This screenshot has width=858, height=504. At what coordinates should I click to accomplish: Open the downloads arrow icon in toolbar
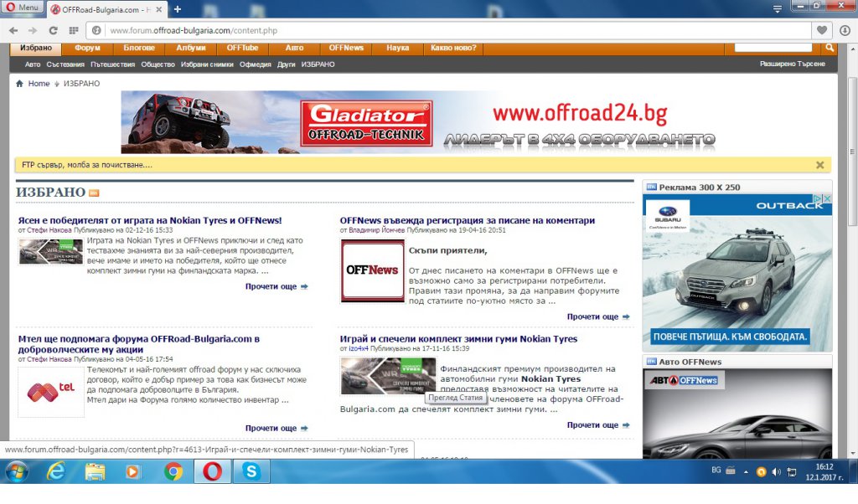point(845,31)
